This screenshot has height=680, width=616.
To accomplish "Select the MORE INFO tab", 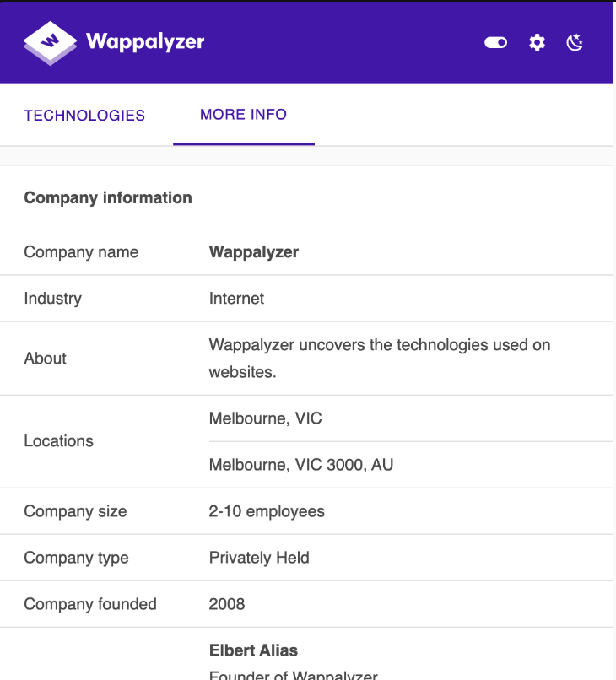I will pyautogui.click(x=243, y=115).
